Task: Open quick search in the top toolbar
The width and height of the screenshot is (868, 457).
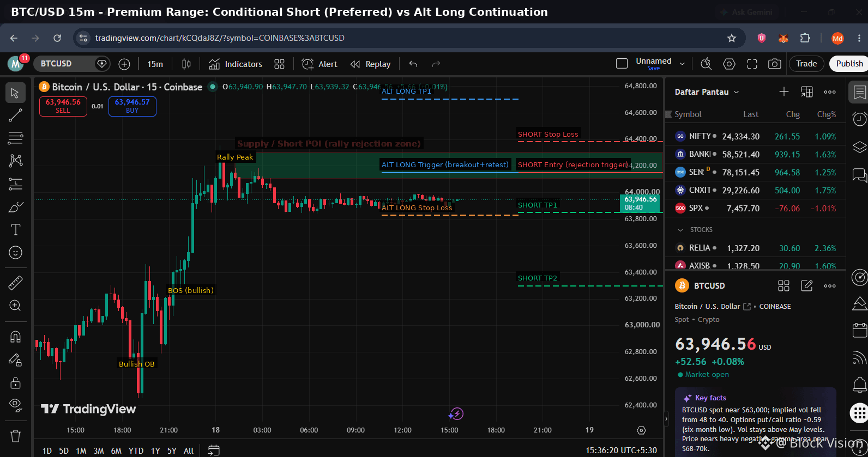Action: pos(706,64)
